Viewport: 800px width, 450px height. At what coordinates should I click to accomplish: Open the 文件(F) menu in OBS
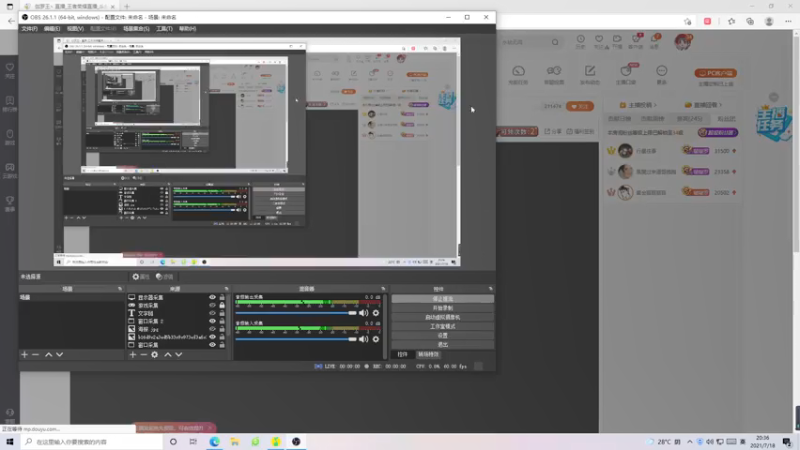coord(29,29)
